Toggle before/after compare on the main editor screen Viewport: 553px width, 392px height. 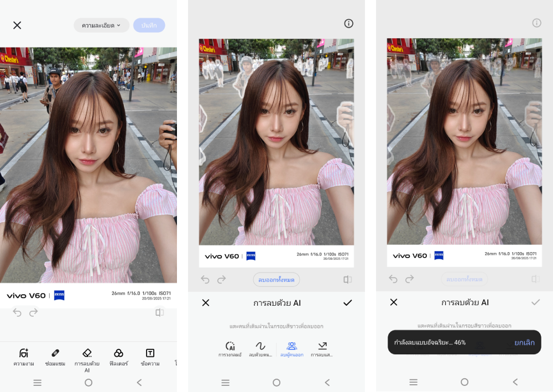click(159, 312)
